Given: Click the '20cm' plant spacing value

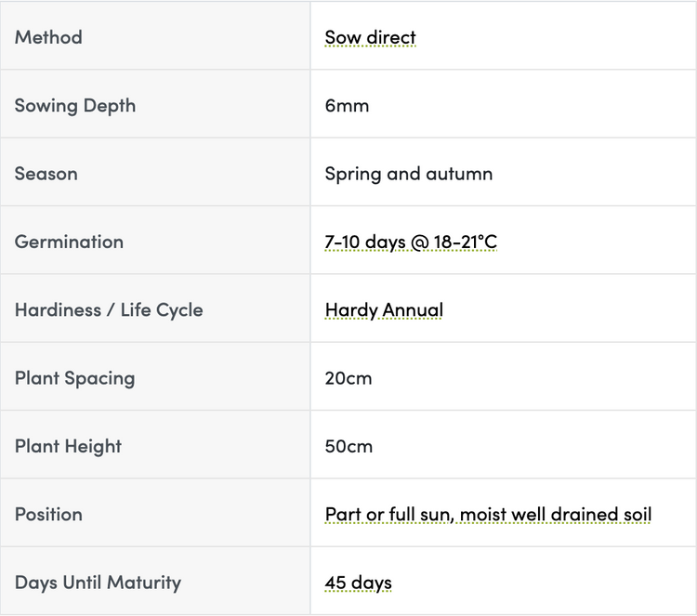Looking at the screenshot, I should pos(348,378).
